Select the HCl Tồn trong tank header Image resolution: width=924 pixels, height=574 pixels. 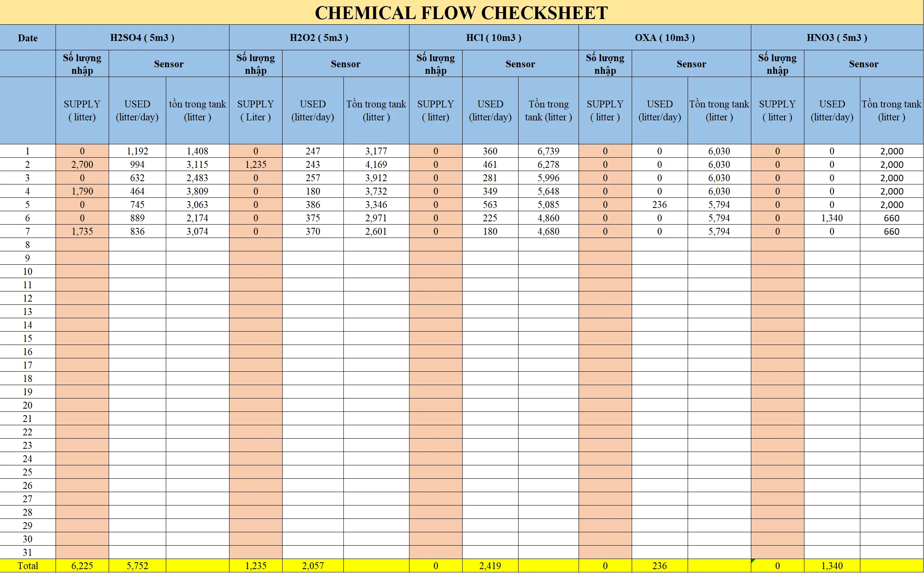549,110
